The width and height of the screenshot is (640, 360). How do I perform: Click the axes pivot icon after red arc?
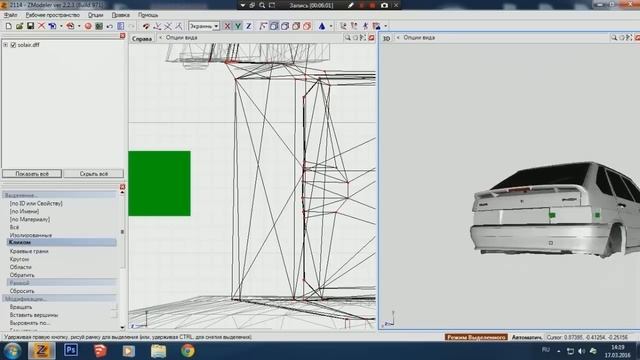point(157,26)
